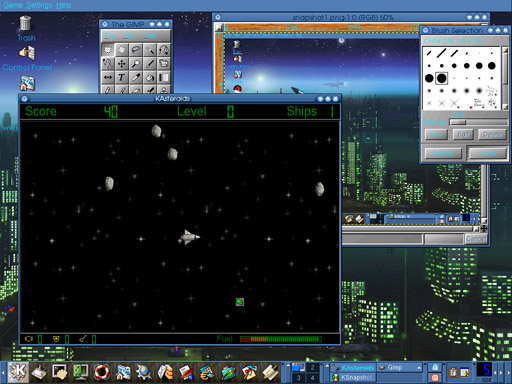Switch to virtual desktop 2
Image resolution: width=512 pixels, height=384 pixels.
(312, 368)
